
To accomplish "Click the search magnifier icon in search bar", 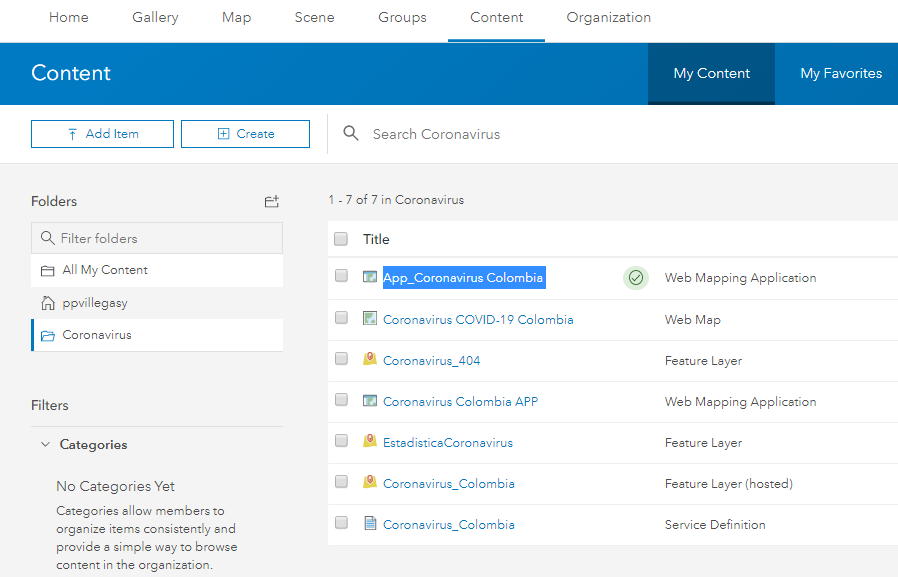I will click(x=350, y=133).
